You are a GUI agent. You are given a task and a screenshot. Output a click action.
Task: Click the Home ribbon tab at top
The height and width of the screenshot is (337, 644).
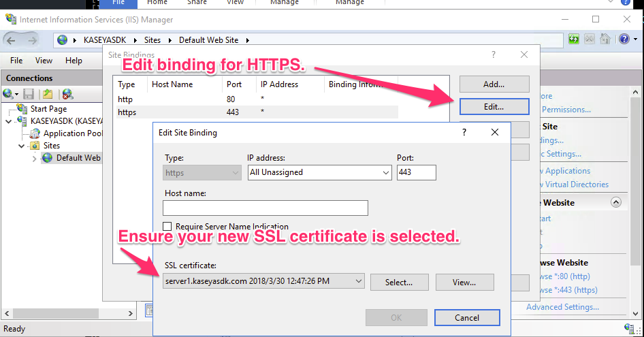click(x=157, y=3)
